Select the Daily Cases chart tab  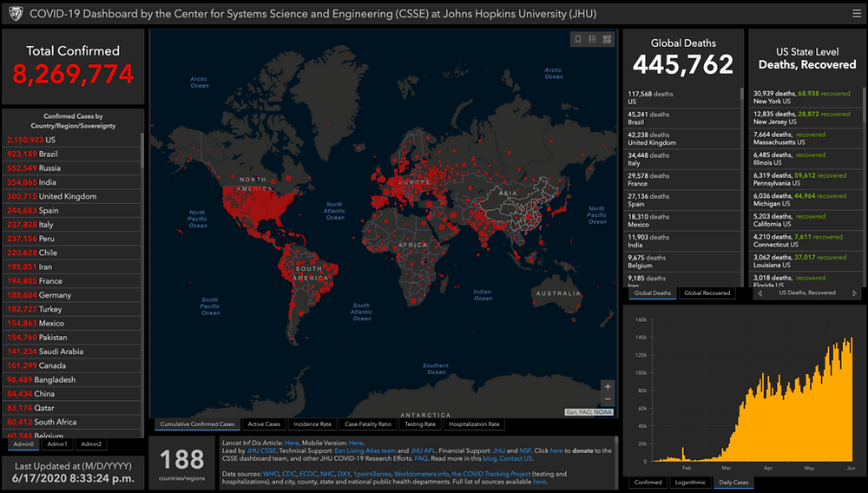point(733,483)
